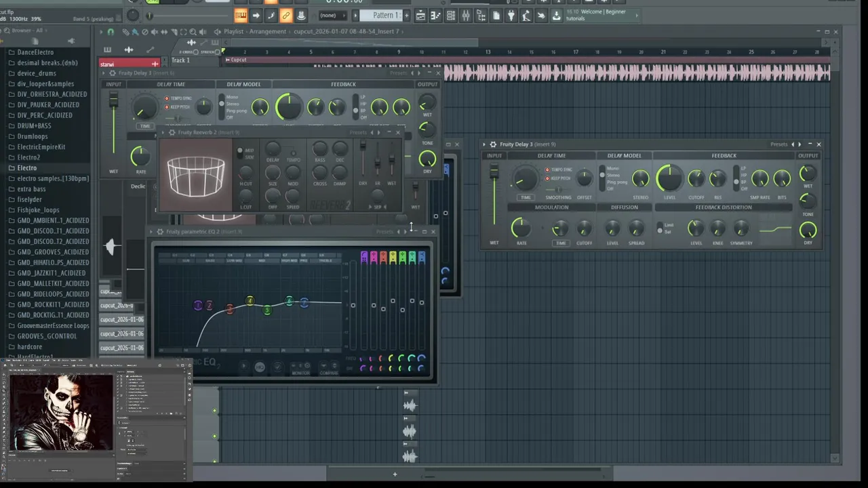Image resolution: width=868 pixels, height=488 pixels.
Task: Open gear settings of Fruity Delay 3 Insert 6
Action: pyautogui.click(x=113, y=73)
